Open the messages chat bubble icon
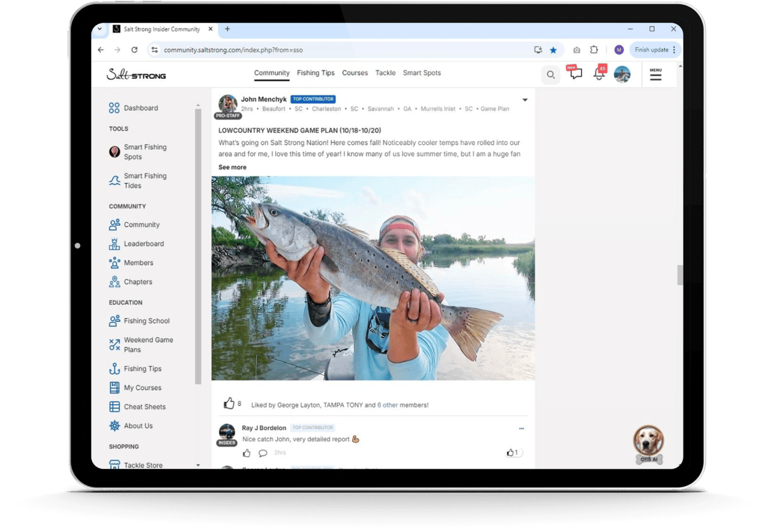Viewport: 773px width, 532px height. pos(575,74)
